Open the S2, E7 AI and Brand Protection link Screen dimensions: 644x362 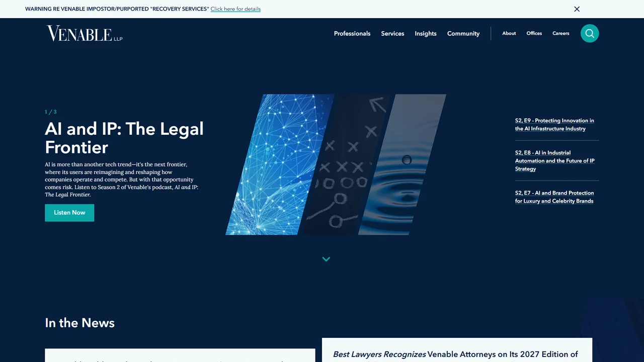click(x=554, y=197)
